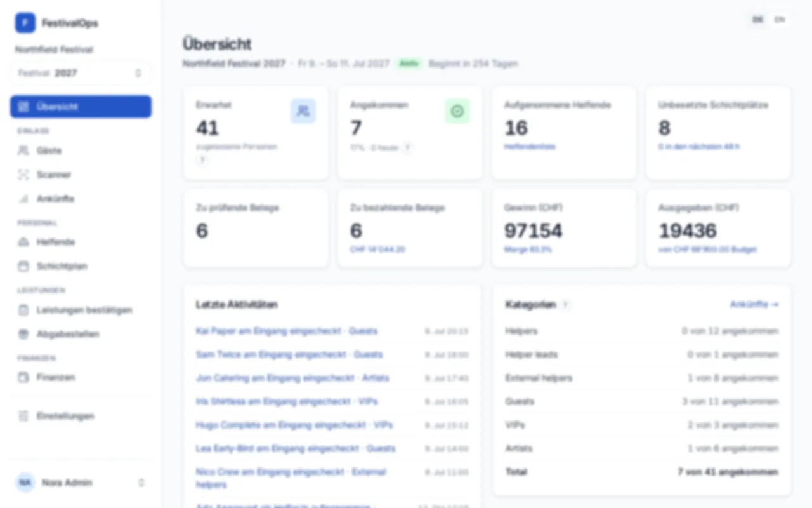The height and width of the screenshot is (508, 812).
Task: Click the Aktiv status badge
Action: [409, 63]
